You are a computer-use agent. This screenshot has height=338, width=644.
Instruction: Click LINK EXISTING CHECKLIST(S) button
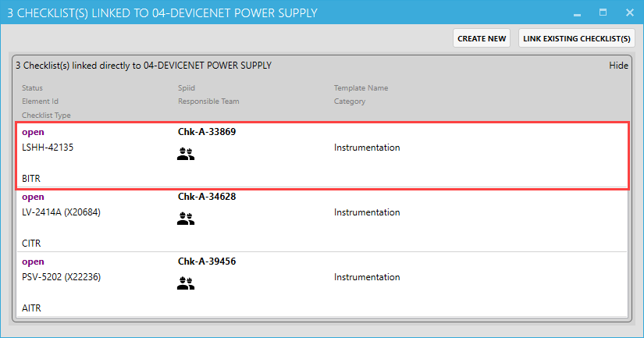[576, 38]
